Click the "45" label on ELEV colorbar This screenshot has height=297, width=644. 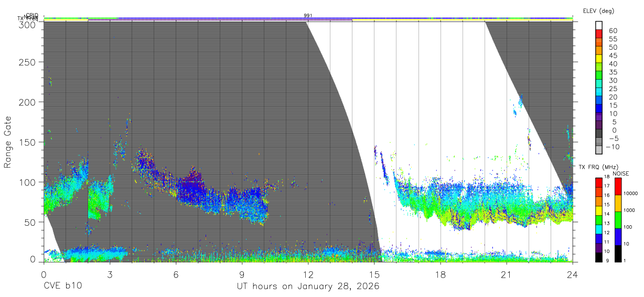(613, 56)
